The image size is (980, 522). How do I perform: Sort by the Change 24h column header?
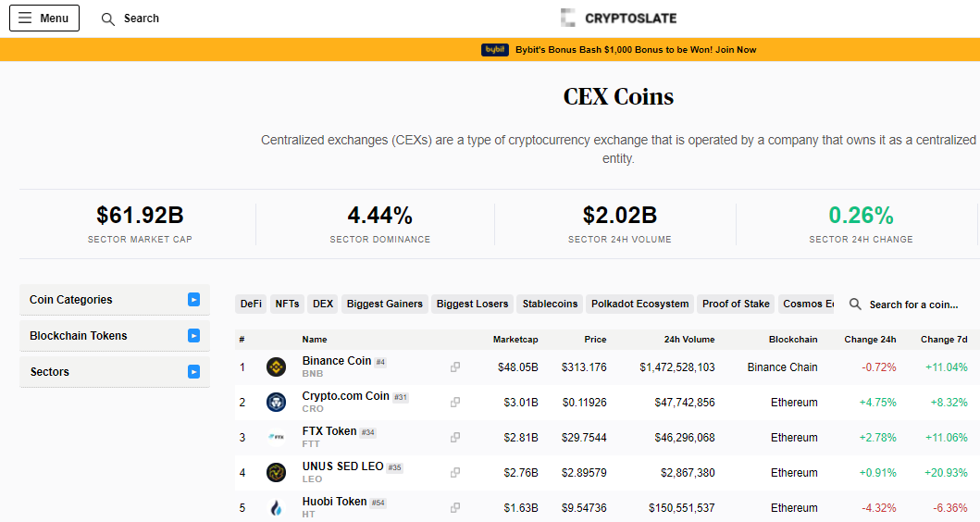[870, 340]
